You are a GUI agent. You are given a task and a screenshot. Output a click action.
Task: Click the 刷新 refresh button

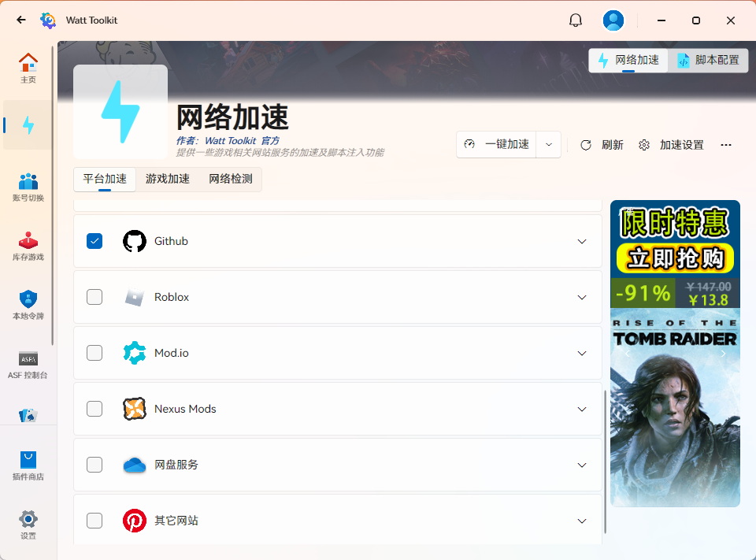click(x=602, y=145)
